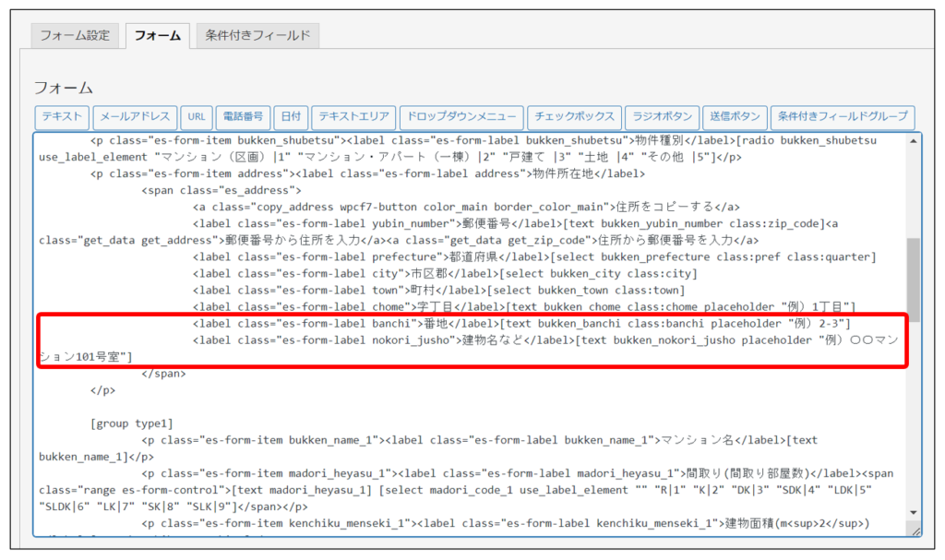Click the scrollbar up arrow in the form editor
Screen dimensions: 945x560
point(913,141)
